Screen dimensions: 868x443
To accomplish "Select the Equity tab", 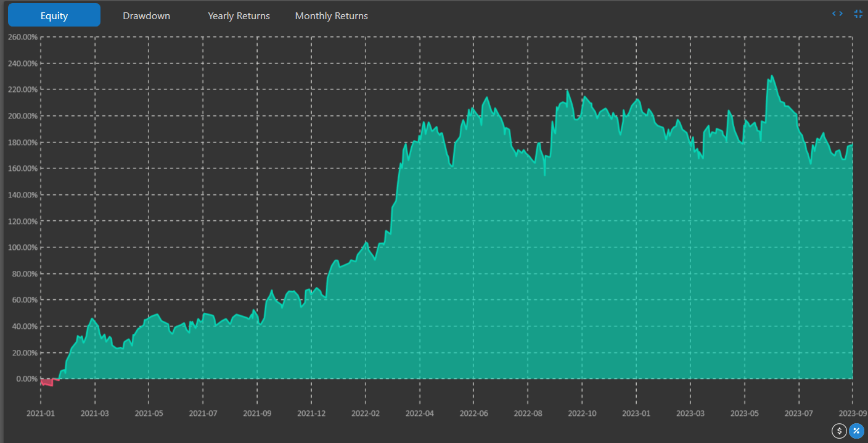I will coord(54,15).
